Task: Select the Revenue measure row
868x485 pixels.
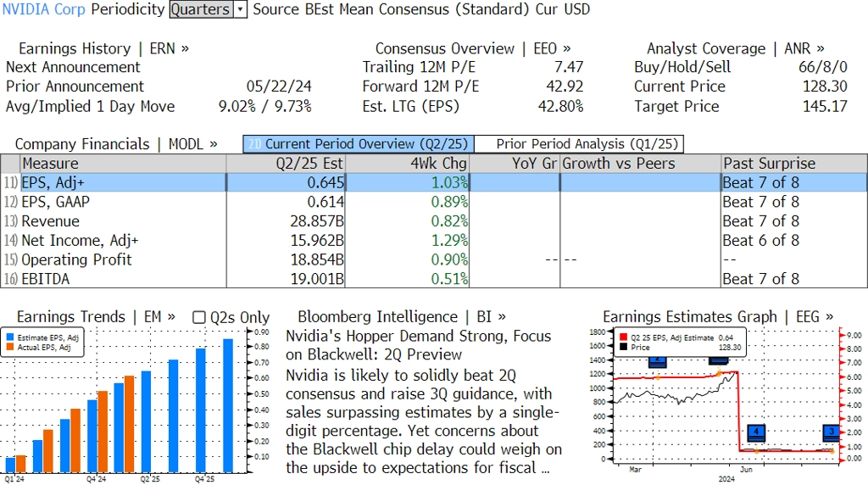Action: (434, 221)
